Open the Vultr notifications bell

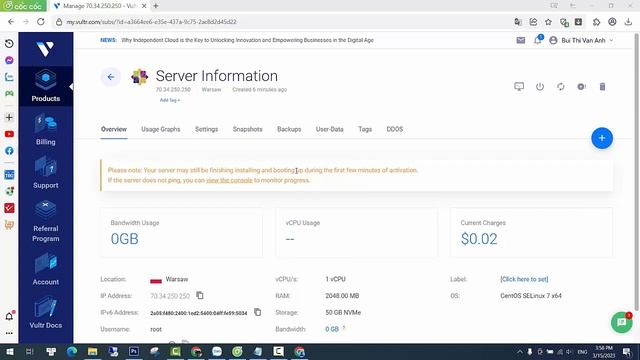(x=538, y=40)
